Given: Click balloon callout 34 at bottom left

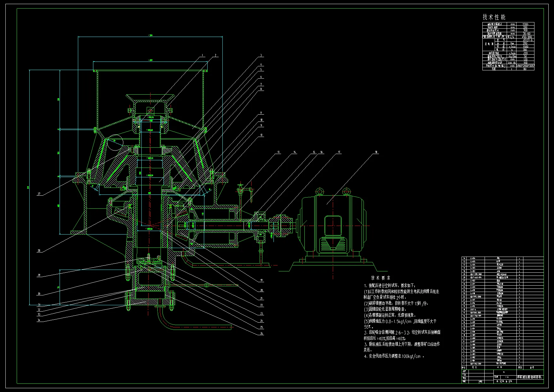Looking at the screenshot, I should coord(39,320).
